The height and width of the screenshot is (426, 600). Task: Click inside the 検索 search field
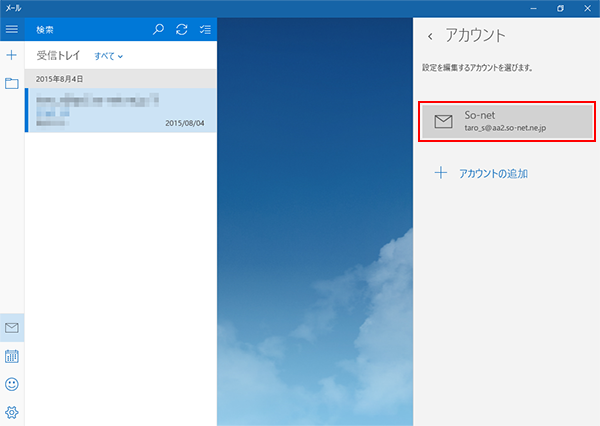coord(85,30)
